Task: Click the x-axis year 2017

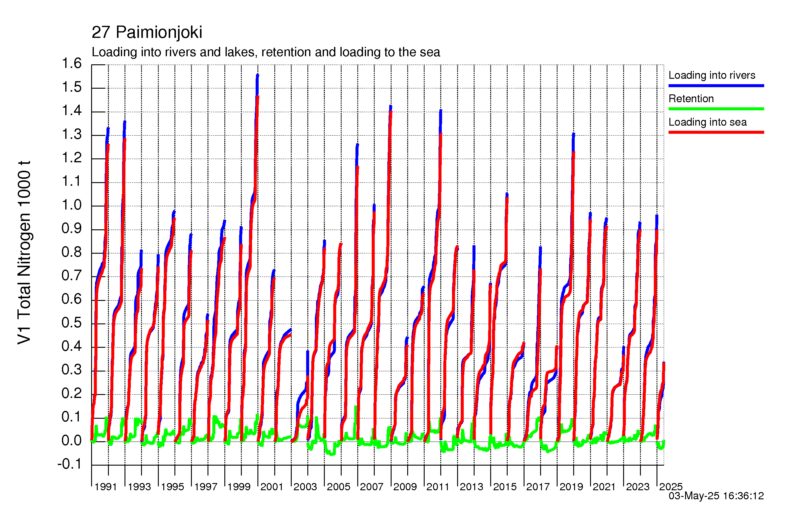Action: click(x=538, y=487)
